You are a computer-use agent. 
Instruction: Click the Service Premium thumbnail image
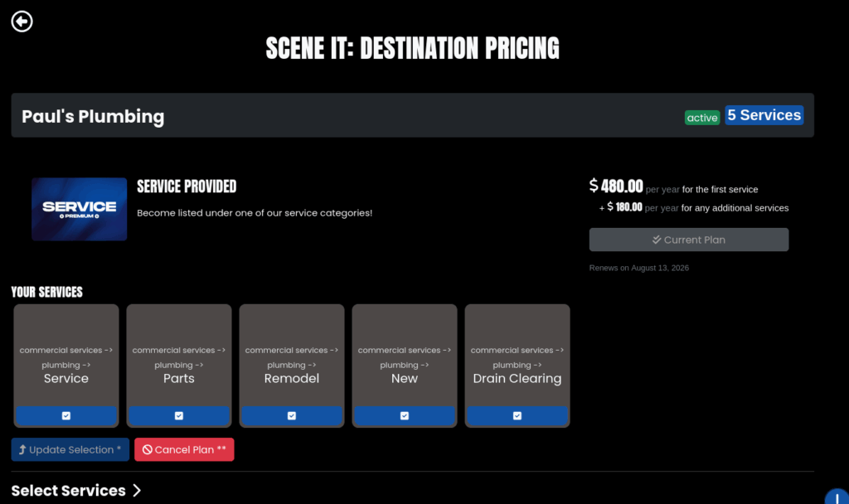pyautogui.click(x=80, y=209)
